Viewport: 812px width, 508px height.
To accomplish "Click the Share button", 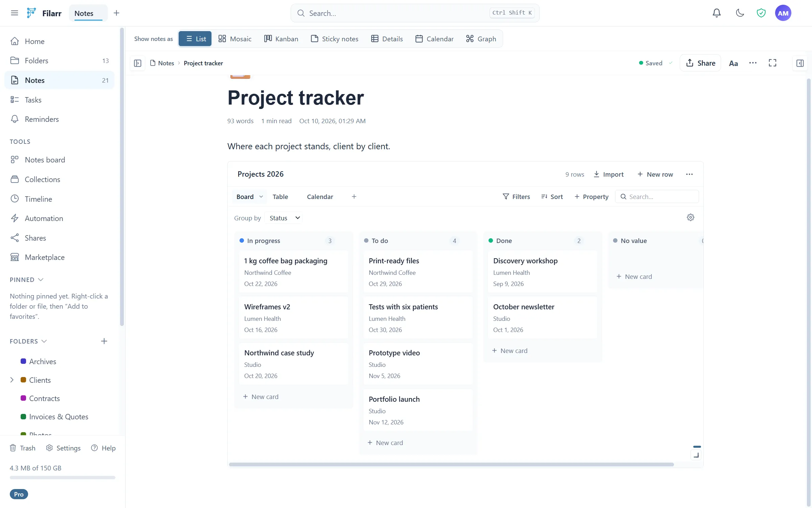I will click(x=700, y=63).
